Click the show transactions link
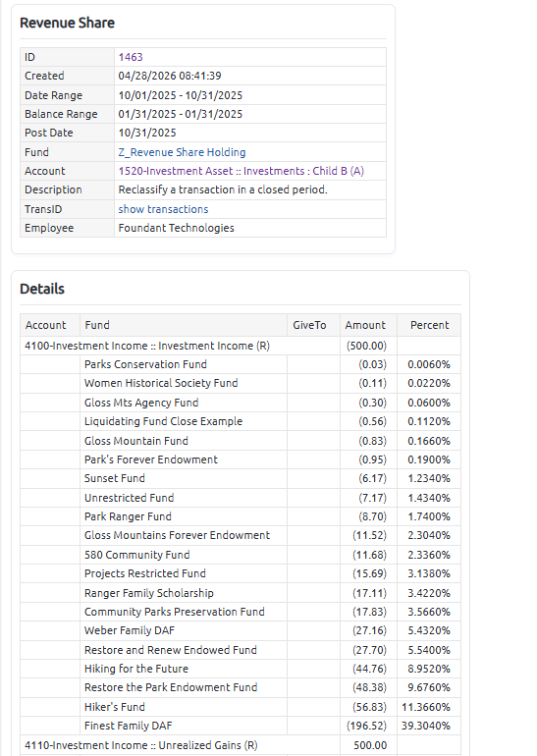This screenshot has height=756, width=537. [x=163, y=209]
